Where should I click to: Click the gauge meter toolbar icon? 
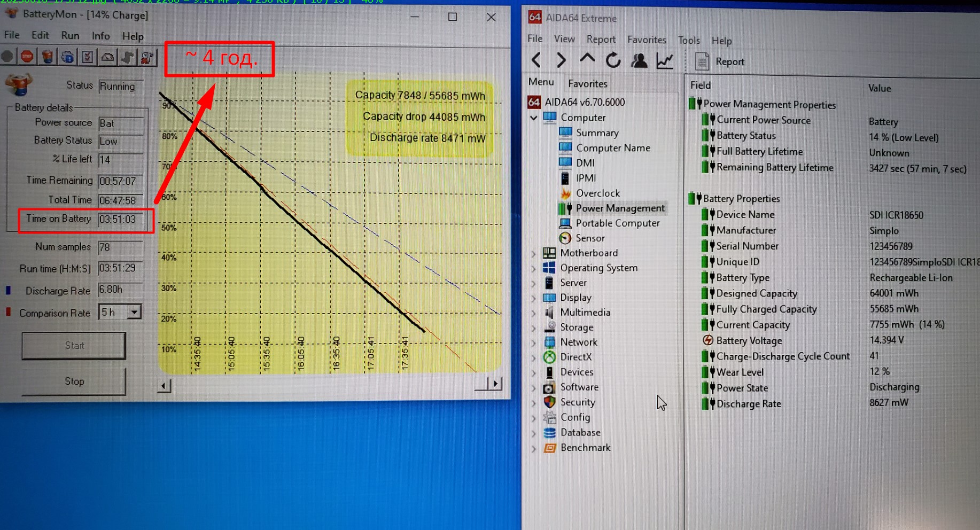(107, 57)
